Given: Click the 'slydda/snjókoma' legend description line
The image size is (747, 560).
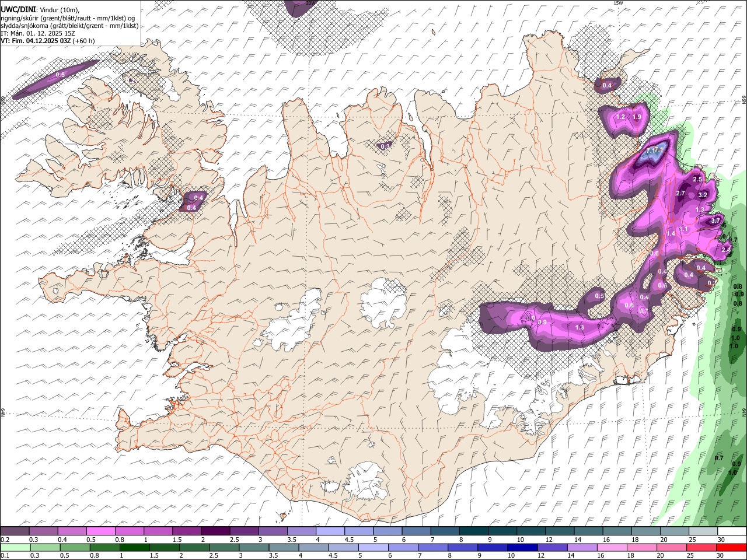Looking at the screenshot, I should [69, 26].
